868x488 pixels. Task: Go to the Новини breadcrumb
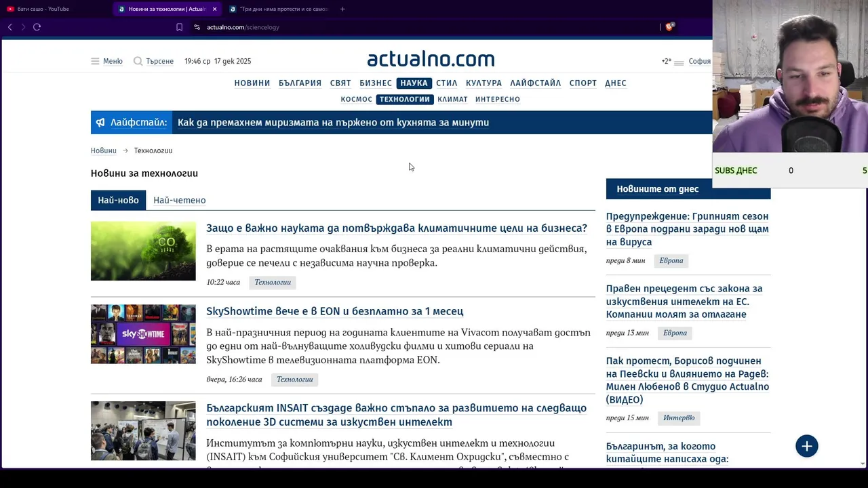pyautogui.click(x=104, y=150)
